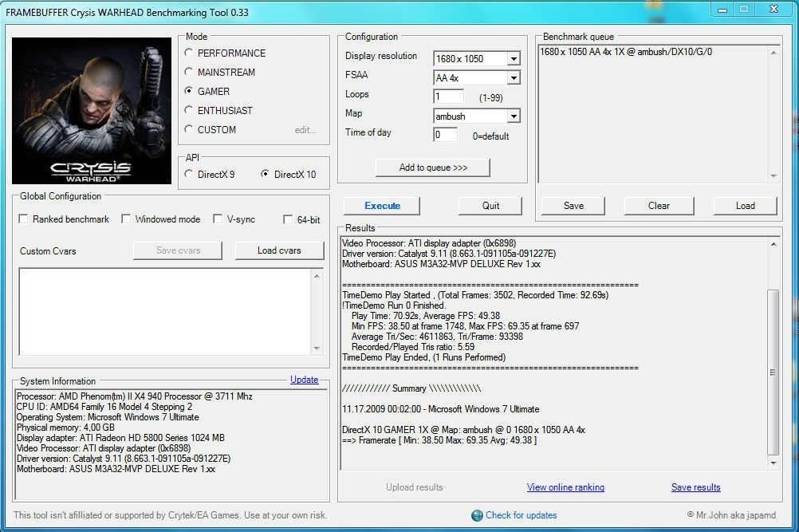The height and width of the screenshot is (532, 799).
Task: Click the Average FPS: 49.38 result line
Action: [426, 316]
